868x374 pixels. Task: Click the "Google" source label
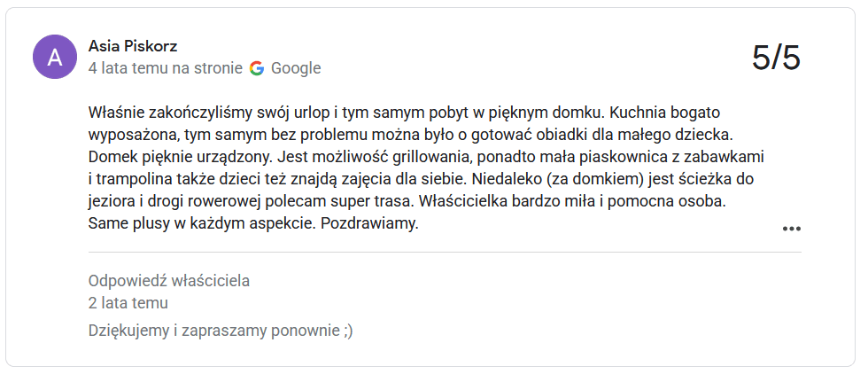[296, 68]
